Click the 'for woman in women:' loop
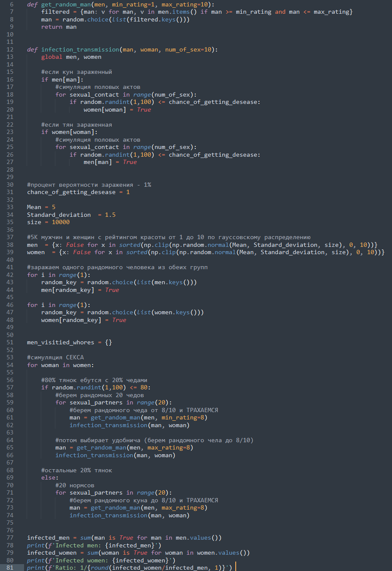Viewport: 392px width, 571px height. (x=60, y=365)
